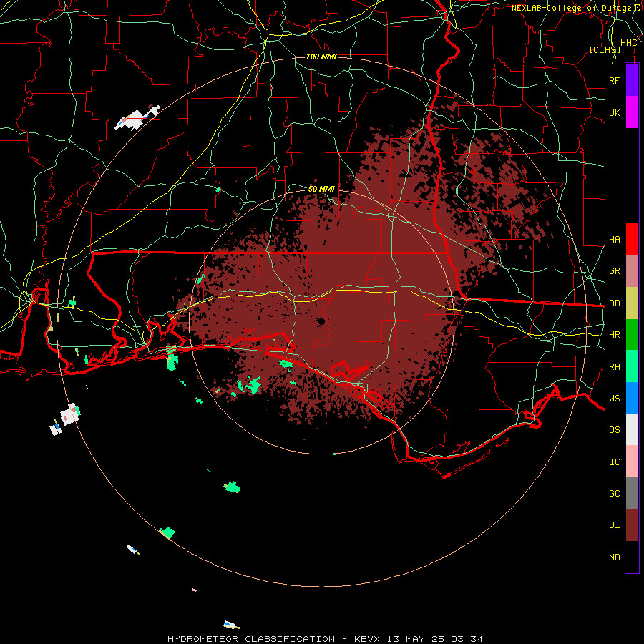Viewport: 644px width, 644px height.
Task: Click the BI legend label
Action: [x=614, y=525]
